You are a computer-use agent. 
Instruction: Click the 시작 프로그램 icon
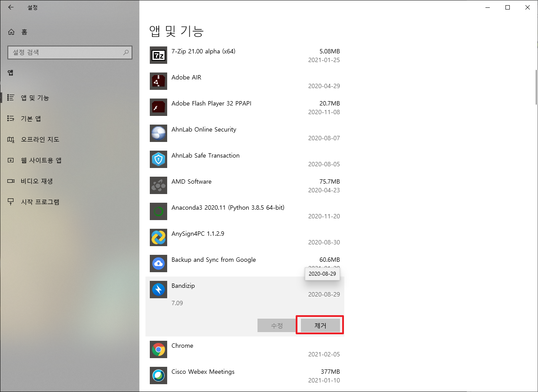point(11,202)
